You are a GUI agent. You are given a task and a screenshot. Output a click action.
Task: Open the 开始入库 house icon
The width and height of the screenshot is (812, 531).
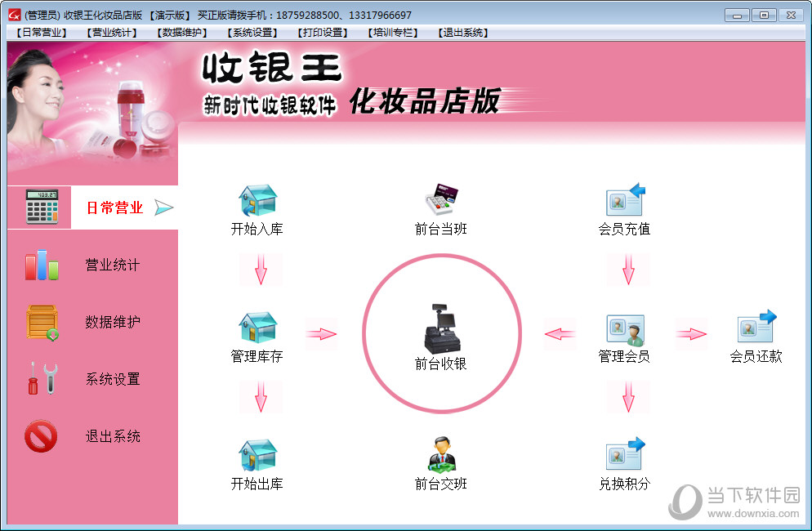[x=258, y=200]
